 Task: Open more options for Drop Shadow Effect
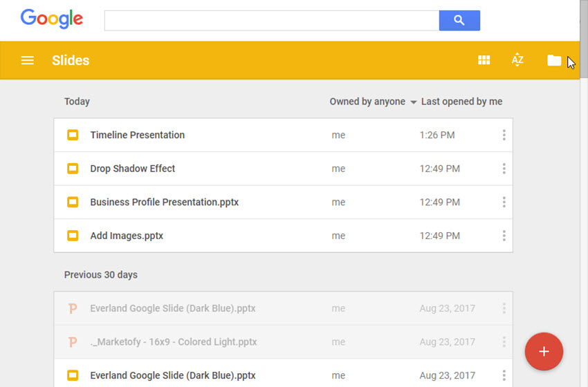click(x=504, y=169)
